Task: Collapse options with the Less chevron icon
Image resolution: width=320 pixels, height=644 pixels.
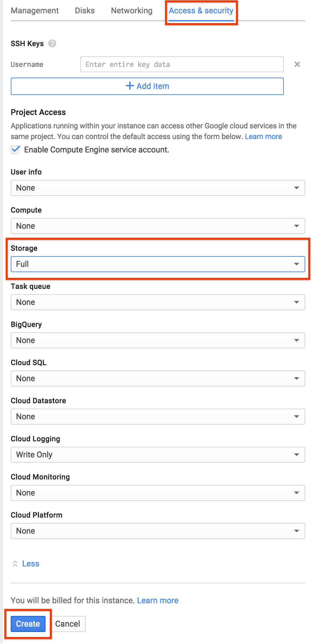Action: click(x=15, y=564)
